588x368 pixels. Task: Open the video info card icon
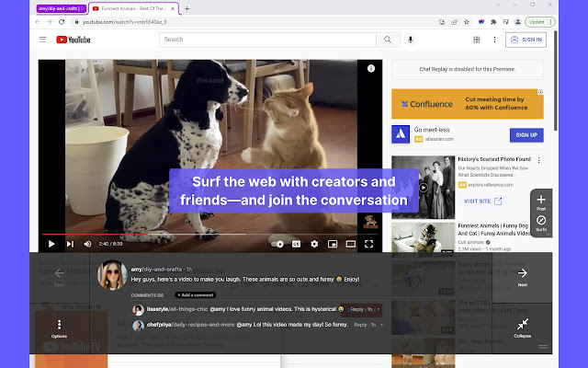[x=371, y=68]
